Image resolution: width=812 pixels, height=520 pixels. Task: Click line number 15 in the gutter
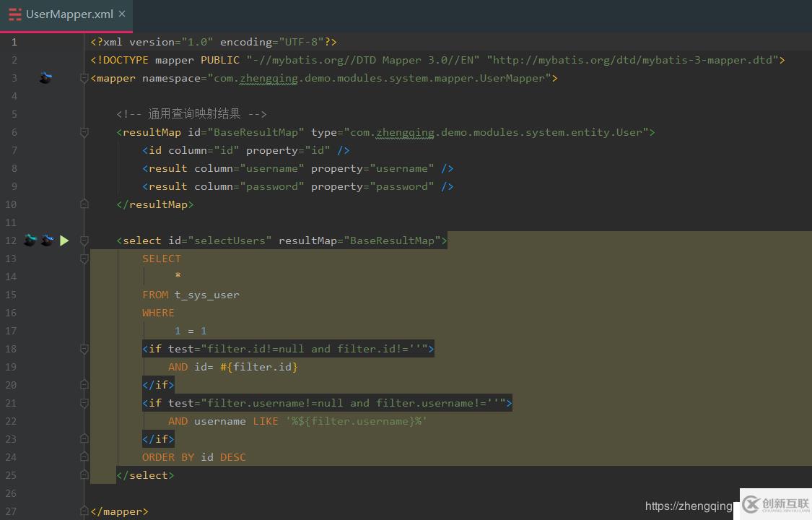point(11,295)
